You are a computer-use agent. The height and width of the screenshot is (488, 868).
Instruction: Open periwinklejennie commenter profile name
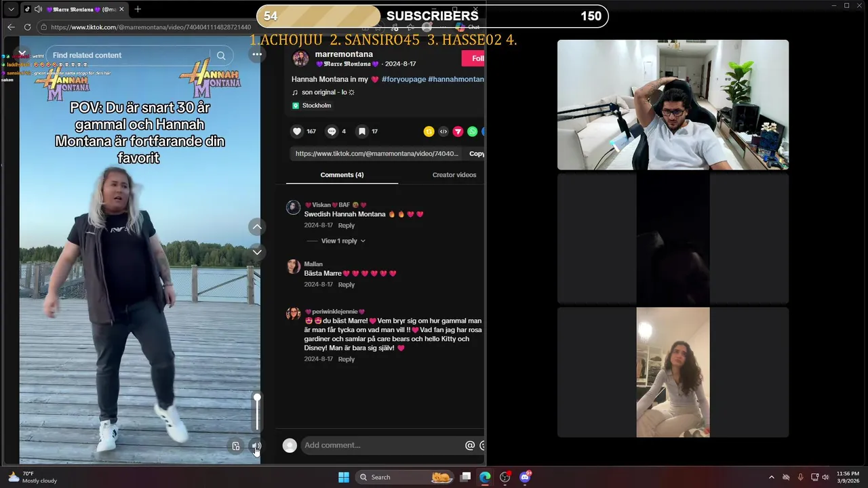335,312
